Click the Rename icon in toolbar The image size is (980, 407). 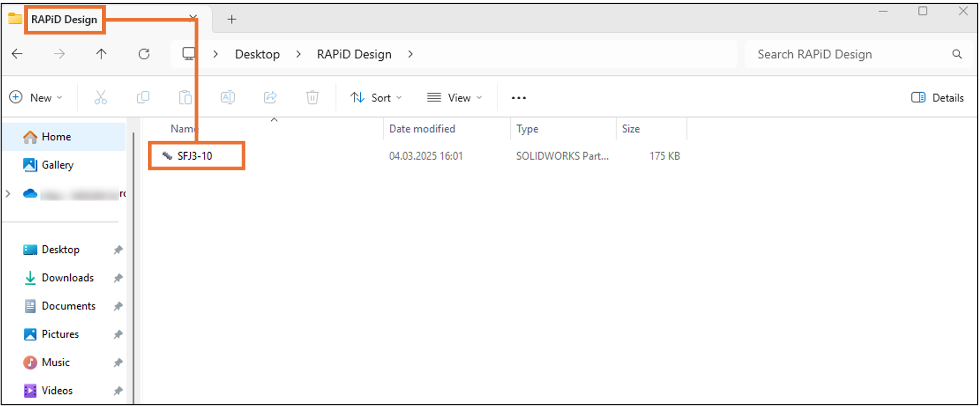coord(228,98)
